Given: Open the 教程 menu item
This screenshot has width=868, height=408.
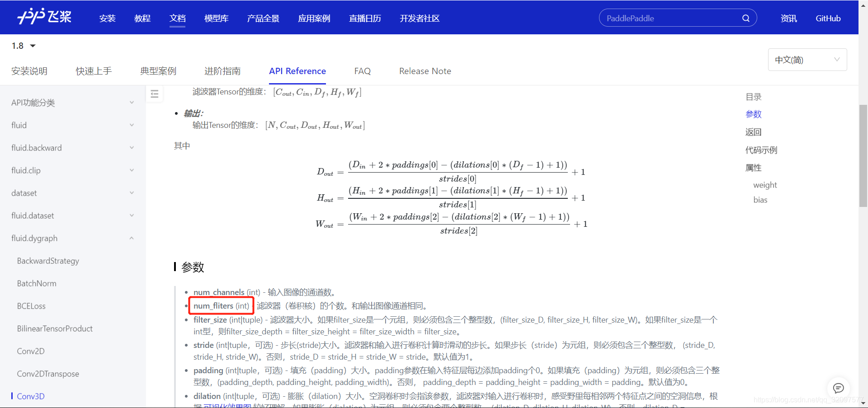Looking at the screenshot, I should (142, 19).
